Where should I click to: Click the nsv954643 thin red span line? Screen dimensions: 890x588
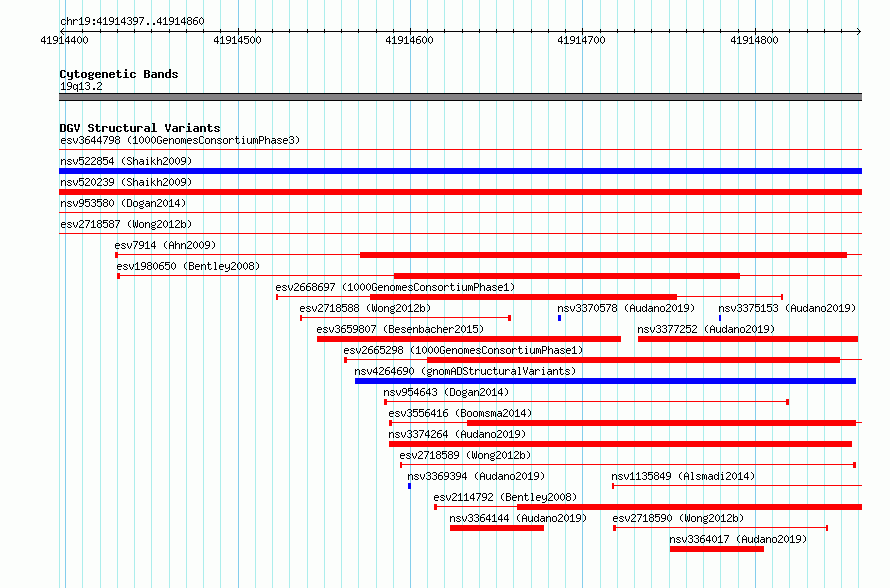(586, 402)
